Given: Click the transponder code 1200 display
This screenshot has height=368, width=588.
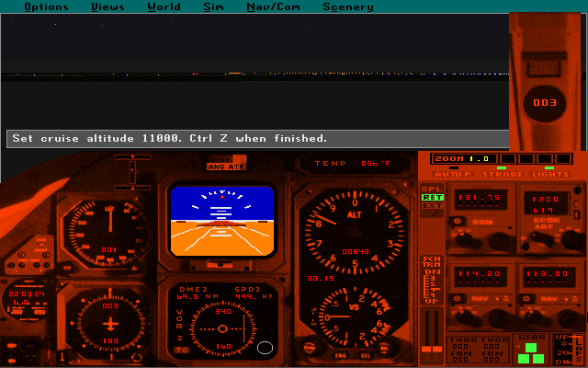Looking at the screenshot, I should (546, 200).
